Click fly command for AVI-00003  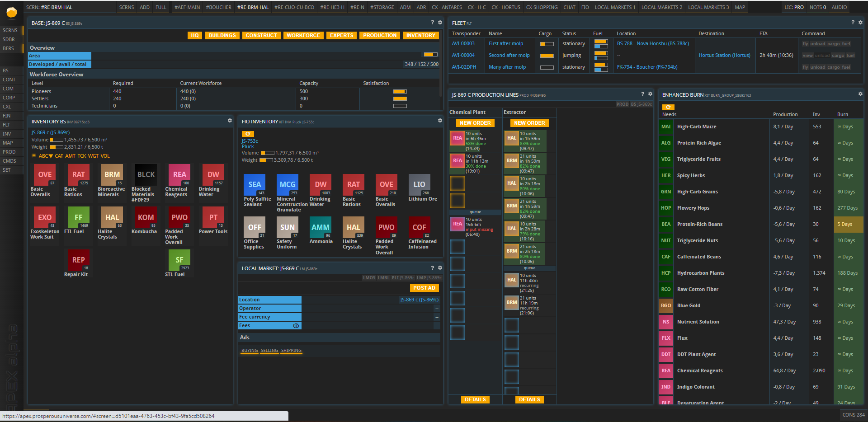pos(805,44)
